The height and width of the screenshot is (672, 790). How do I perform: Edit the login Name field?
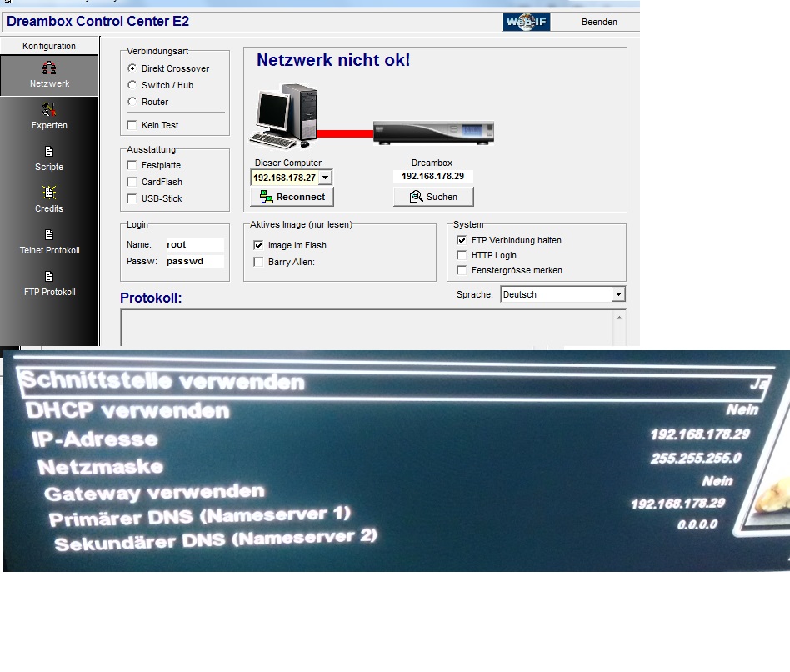(194, 244)
